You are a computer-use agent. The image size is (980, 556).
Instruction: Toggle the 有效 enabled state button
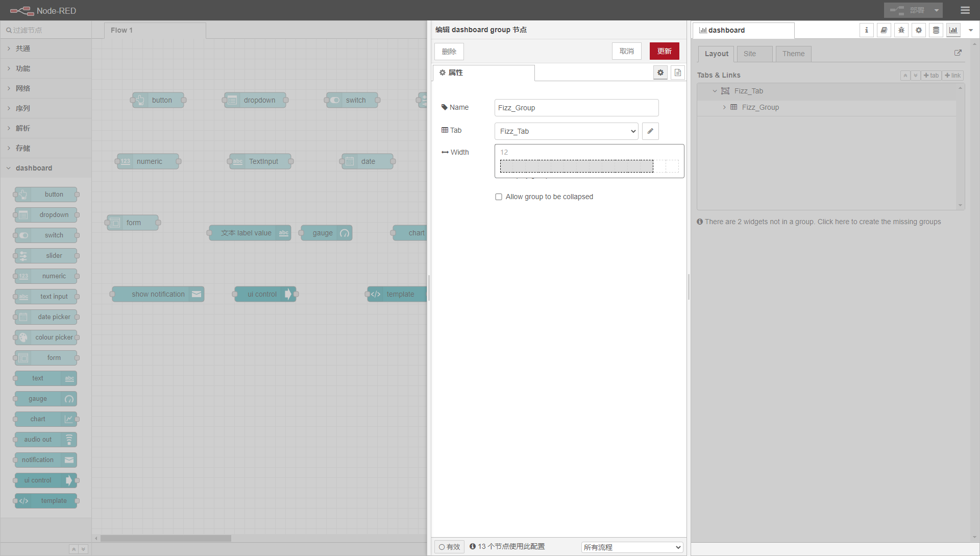449,547
